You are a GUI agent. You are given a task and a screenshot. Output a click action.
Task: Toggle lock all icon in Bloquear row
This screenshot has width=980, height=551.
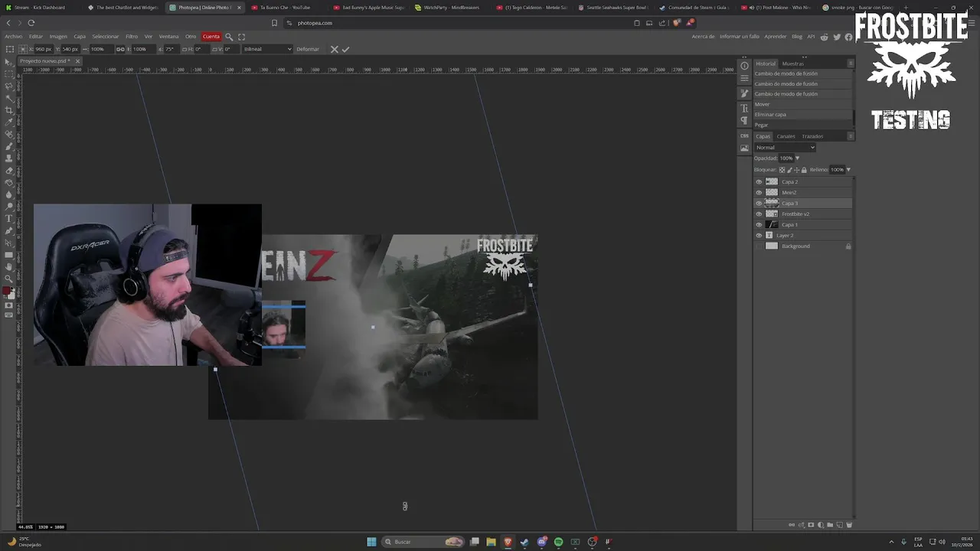point(804,170)
